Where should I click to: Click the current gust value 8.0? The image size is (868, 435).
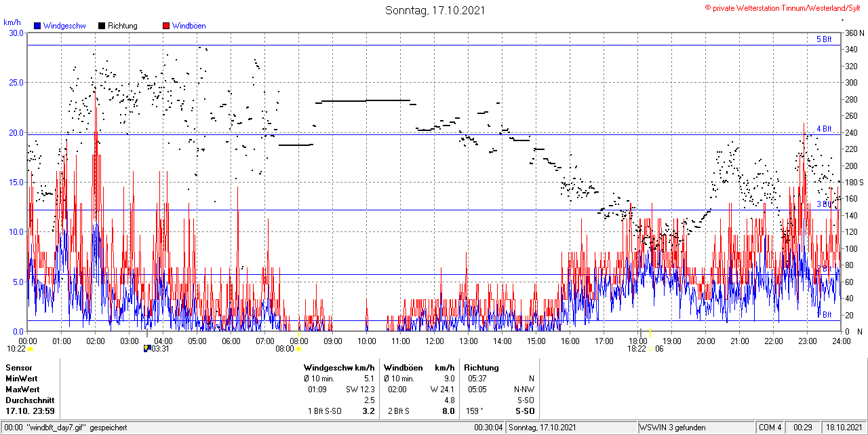(x=448, y=411)
